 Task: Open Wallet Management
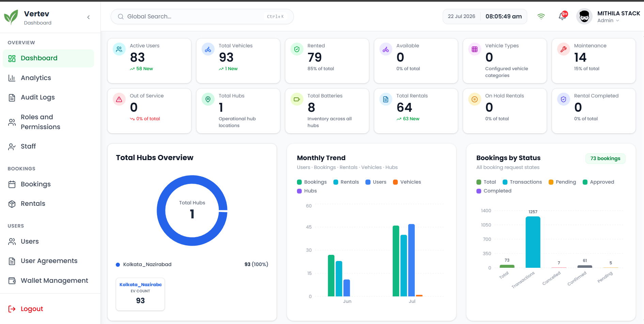[48, 281]
